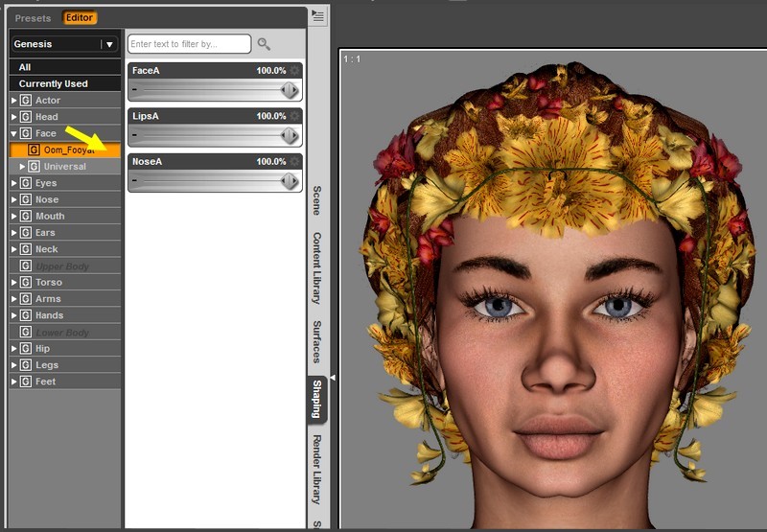Viewport: 767px width, 532px height.
Task: Click the FaceA slider handle
Action: pos(290,90)
